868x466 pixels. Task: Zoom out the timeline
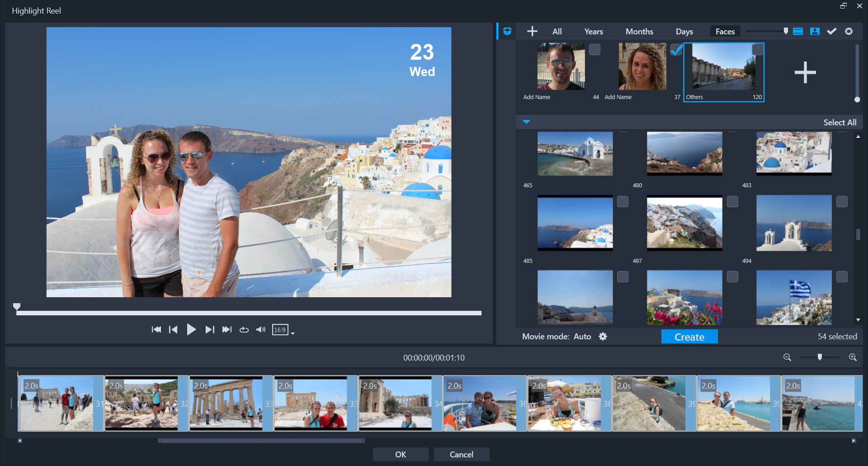(x=787, y=357)
